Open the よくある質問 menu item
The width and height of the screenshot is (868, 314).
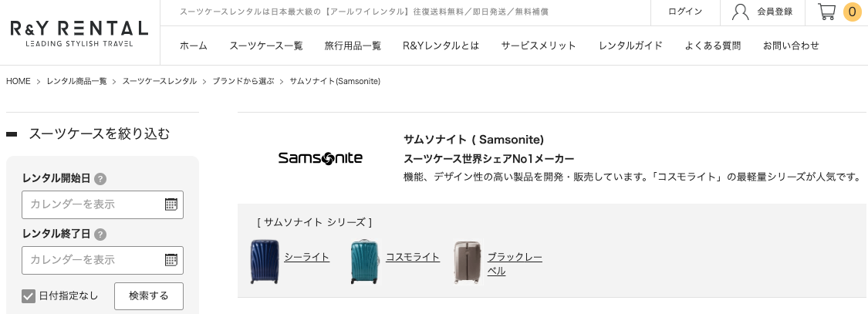point(712,46)
